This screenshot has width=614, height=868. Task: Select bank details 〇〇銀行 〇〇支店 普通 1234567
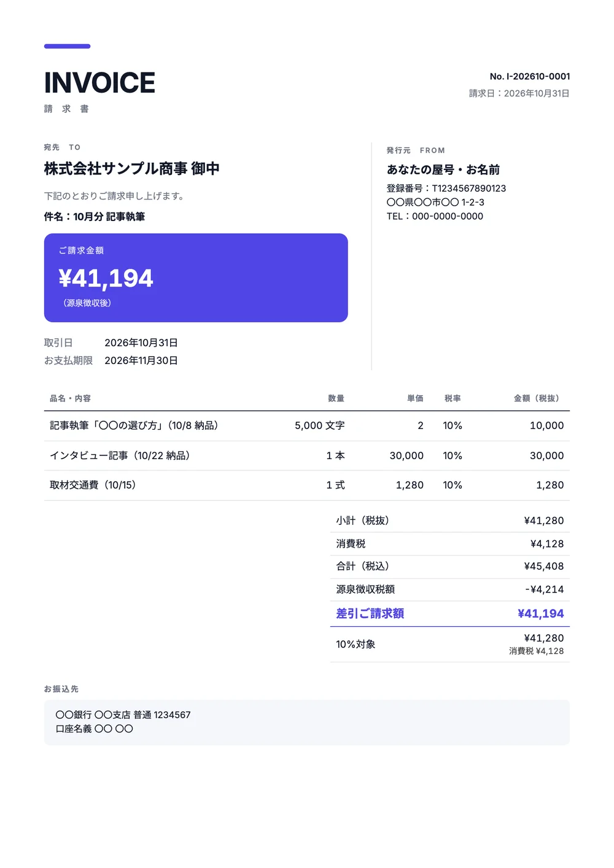123,715
